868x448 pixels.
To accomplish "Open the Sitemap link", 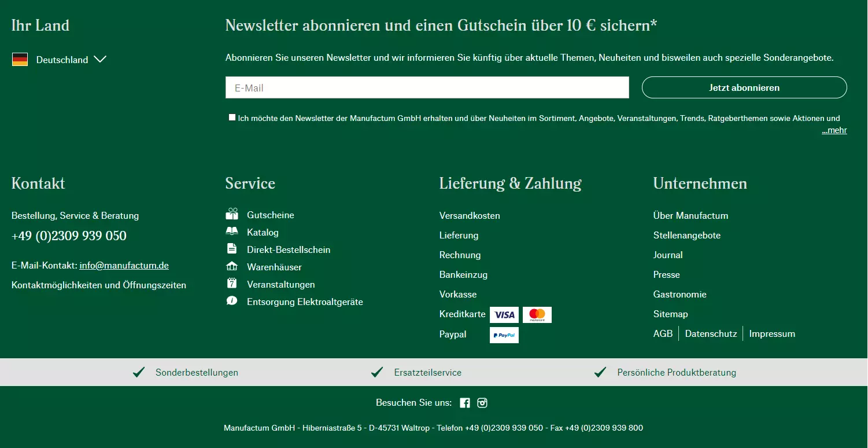I will pyautogui.click(x=671, y=314).
